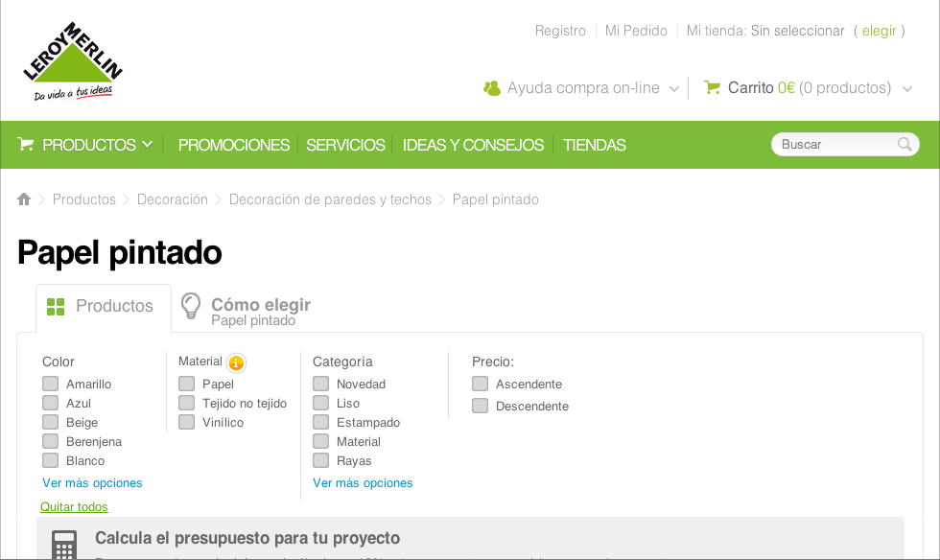Click the calculator icon for presupuesto
The height and width of the screenshot is (560, 940).
pyautogui.click(x=64, y=545)
